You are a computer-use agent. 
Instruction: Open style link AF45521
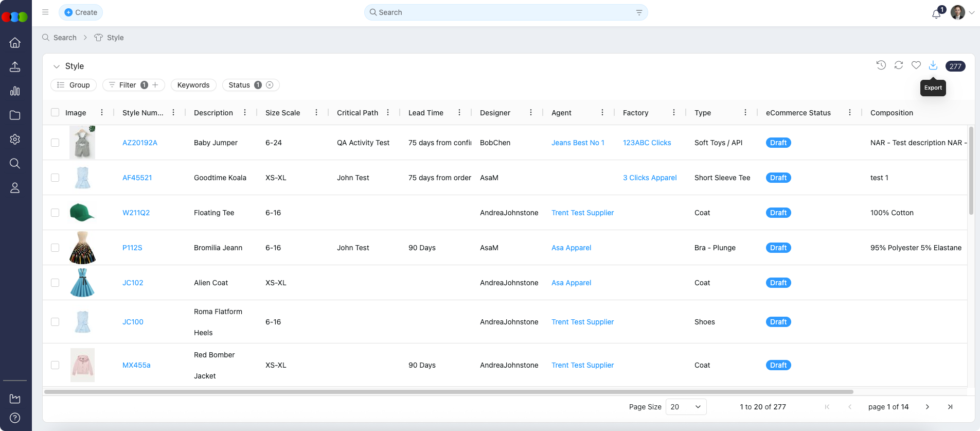pyautogui.click(x=137, y=178)
